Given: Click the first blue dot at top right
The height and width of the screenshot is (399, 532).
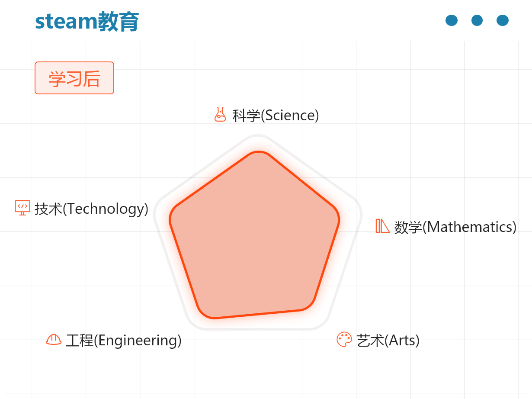Looking at the screenshot, I should tap(452, 20).
